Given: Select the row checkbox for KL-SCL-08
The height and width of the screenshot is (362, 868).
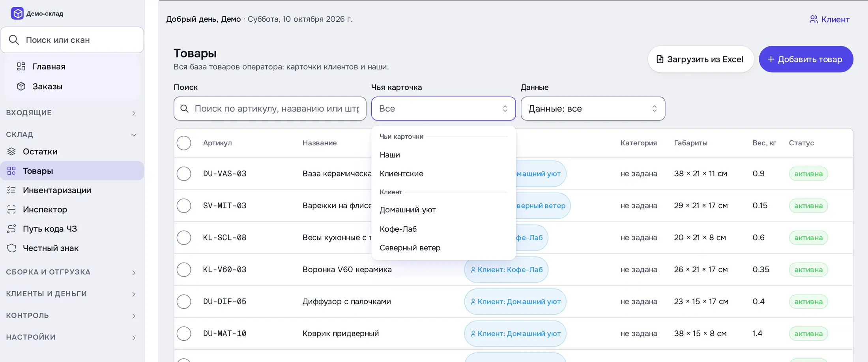Looking at the screenshot, I should (184, 238).
